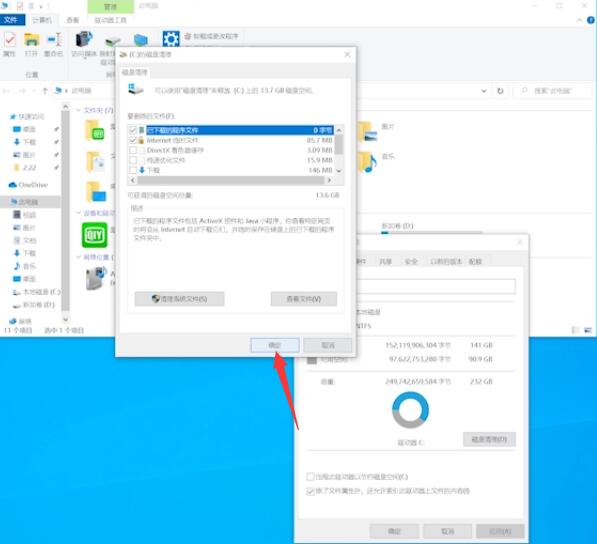Select pinned 桌面 under Quick access

tap(24, 129)
